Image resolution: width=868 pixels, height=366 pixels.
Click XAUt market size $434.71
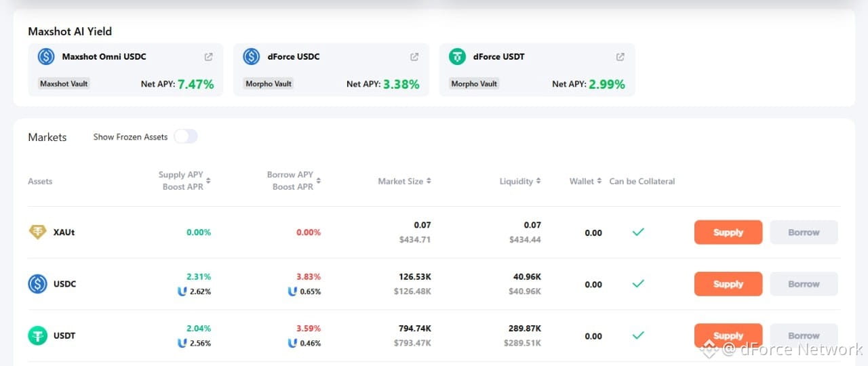point(414,240)
